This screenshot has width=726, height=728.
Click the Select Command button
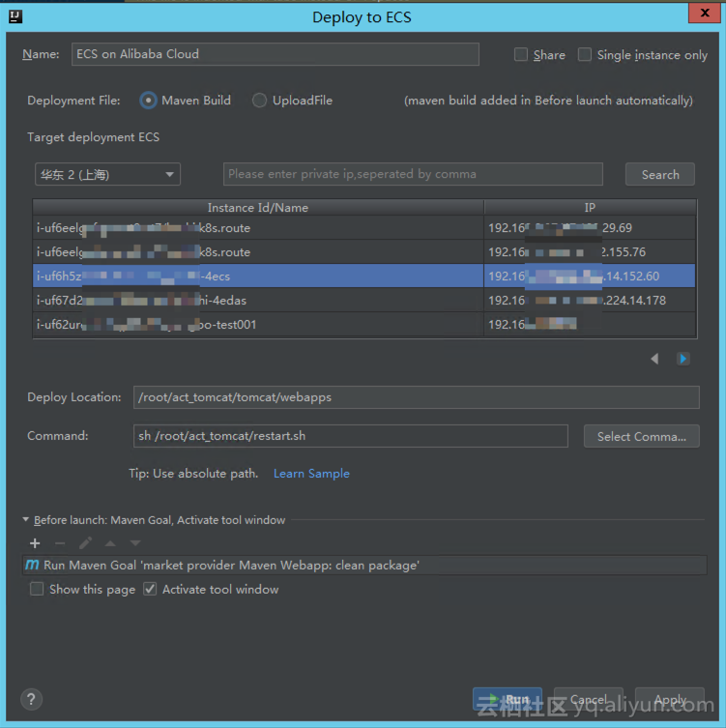pyautogui.click(x=641, y=436)
